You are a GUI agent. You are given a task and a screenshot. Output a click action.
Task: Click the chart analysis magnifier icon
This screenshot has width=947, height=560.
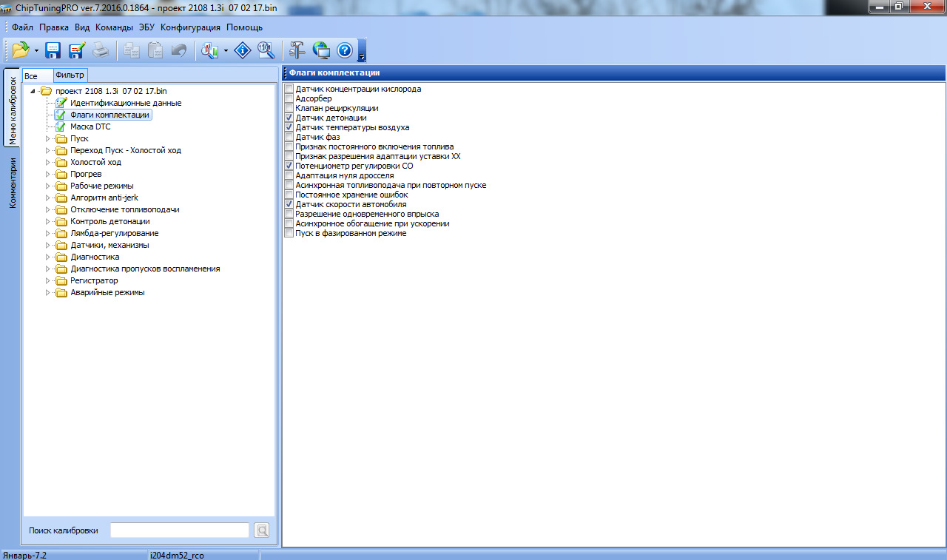(x=210, y=50)
